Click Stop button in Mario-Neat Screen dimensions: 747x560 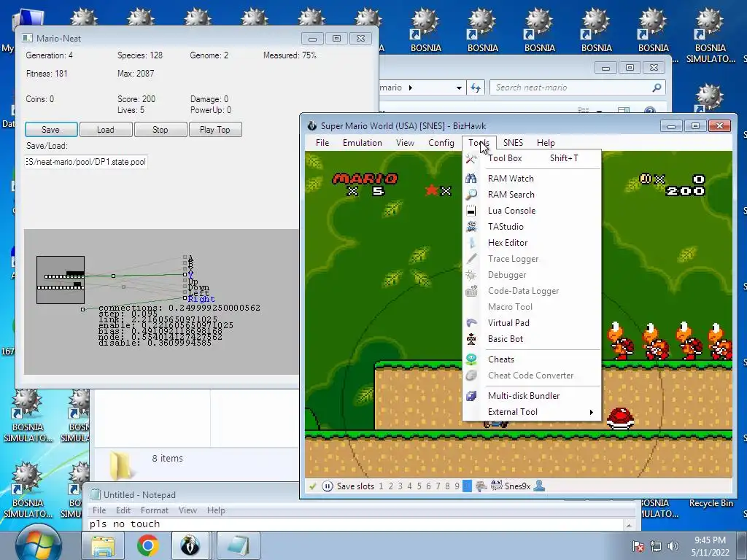click(x=160, y=130)
